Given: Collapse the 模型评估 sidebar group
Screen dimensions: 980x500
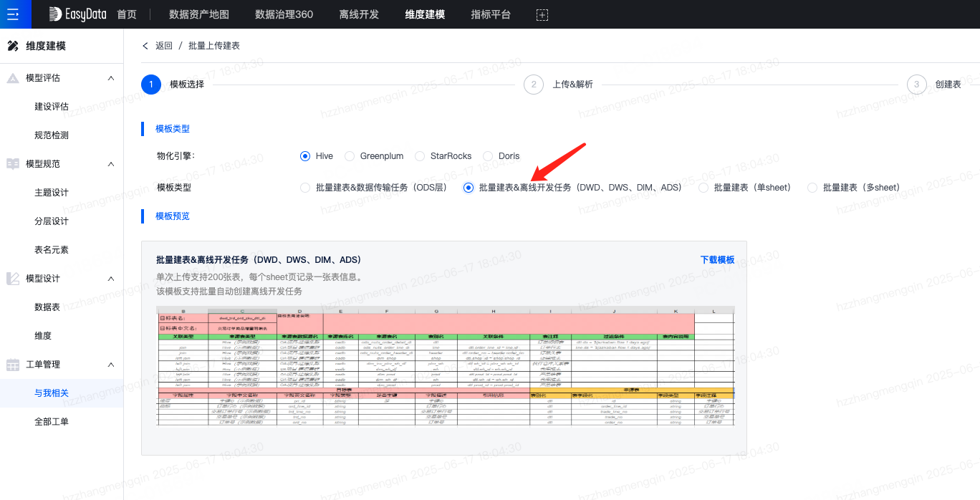Looking at the screenshot, I should pos(110,78).
